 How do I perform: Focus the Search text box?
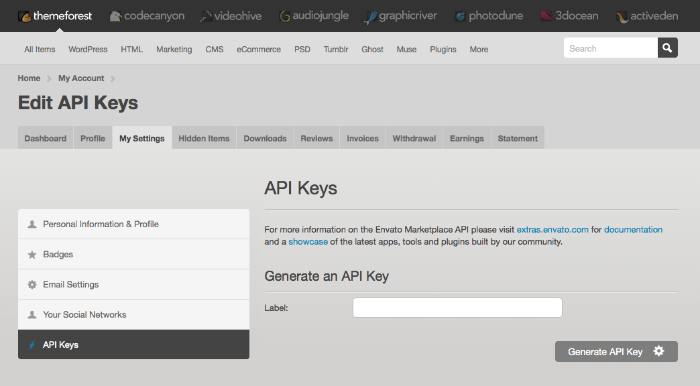[611, 48]
